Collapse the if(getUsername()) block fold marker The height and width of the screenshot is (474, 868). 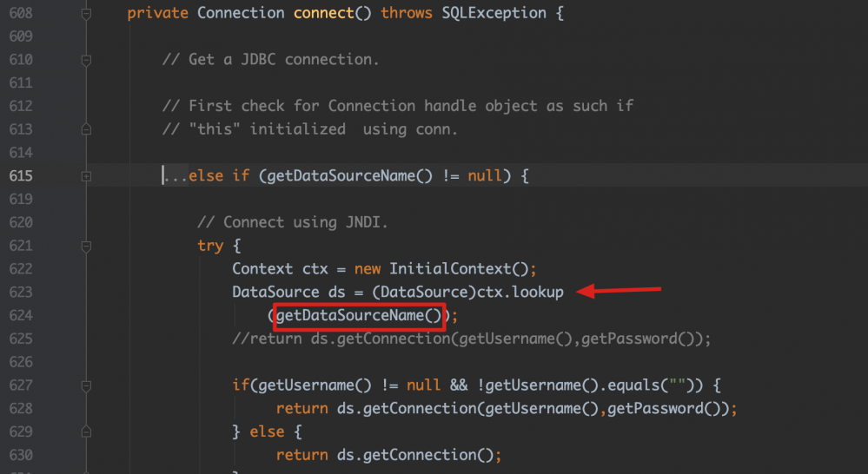(85, 385)
